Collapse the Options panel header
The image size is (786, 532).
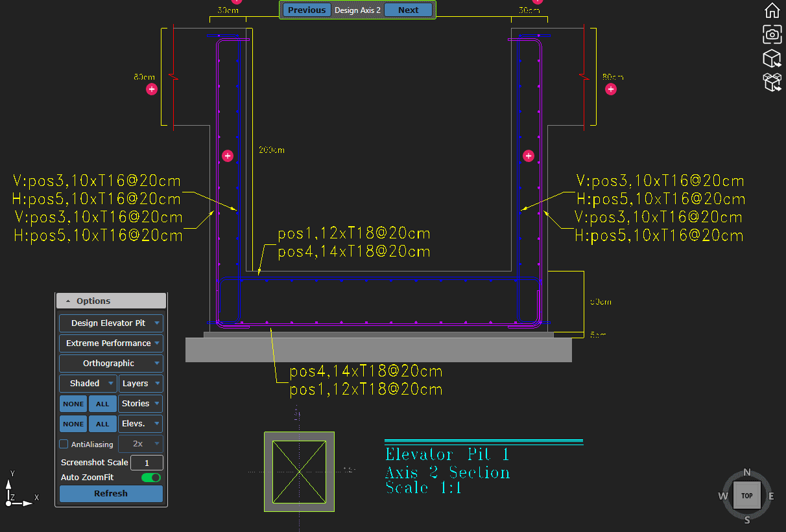click(x=111, y=301)
